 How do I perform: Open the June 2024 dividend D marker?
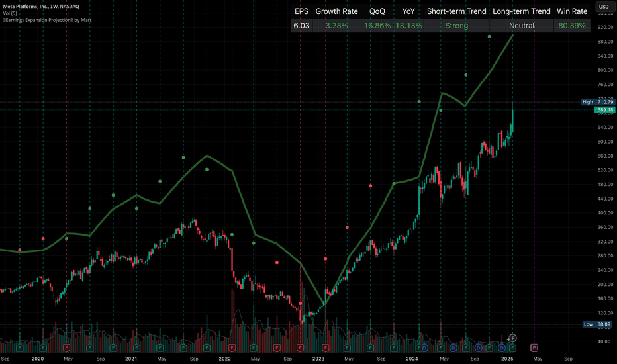[x=453, y=348]
